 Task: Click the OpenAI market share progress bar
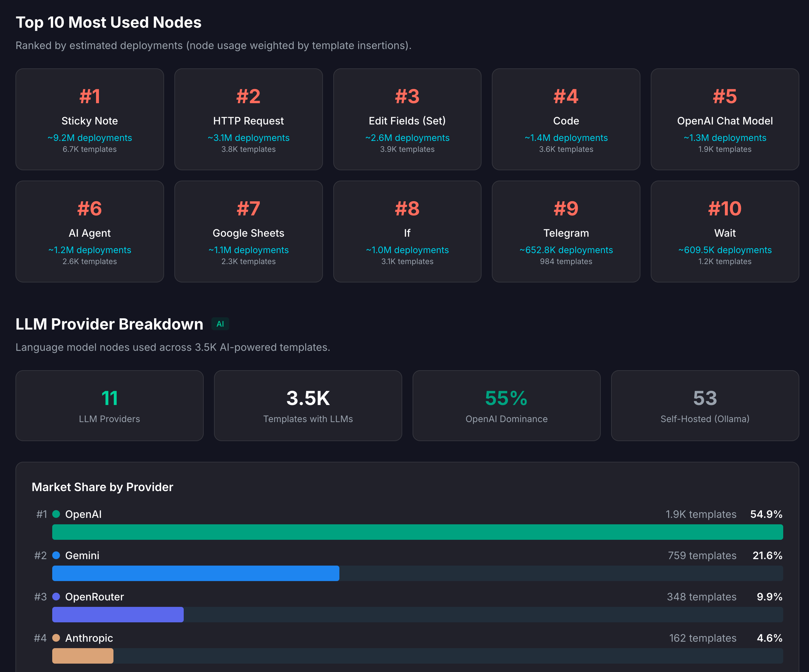pos(416,532)
